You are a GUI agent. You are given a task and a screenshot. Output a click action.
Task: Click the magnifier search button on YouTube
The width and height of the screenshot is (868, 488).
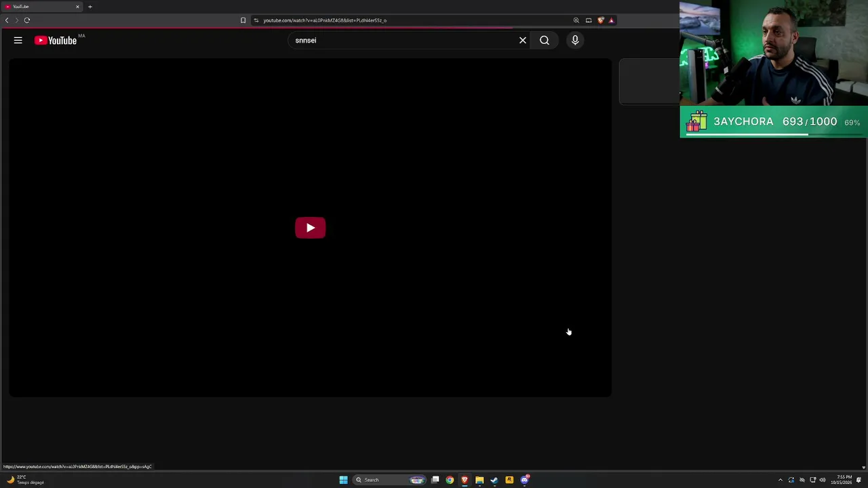(545, 41)
